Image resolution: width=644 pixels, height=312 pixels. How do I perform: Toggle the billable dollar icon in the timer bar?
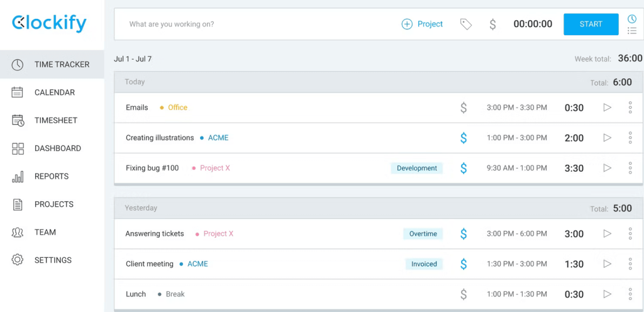[492, 25]
